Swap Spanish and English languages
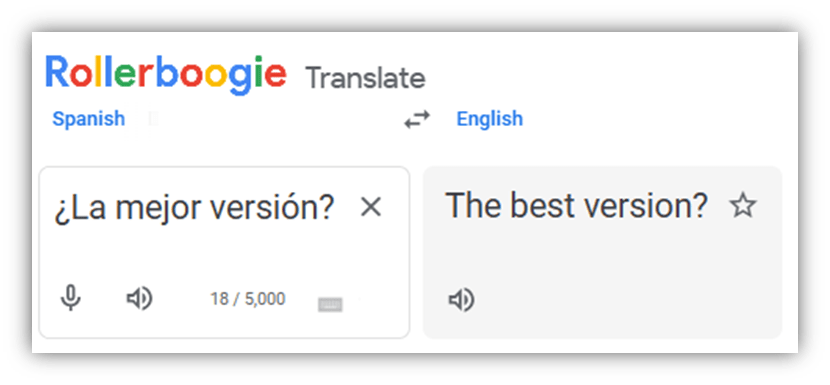Screen dimensions: 830x385 tap(417, 120)
